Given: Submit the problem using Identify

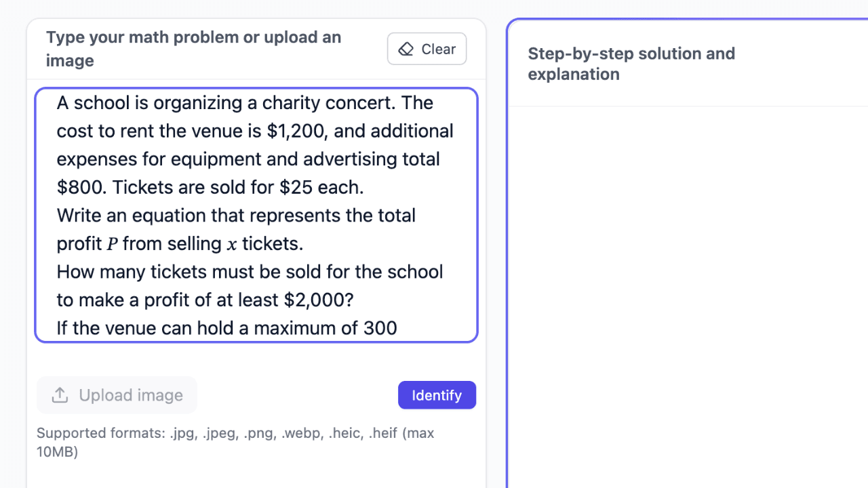Looking at the screenshot, I should (437, 394).
